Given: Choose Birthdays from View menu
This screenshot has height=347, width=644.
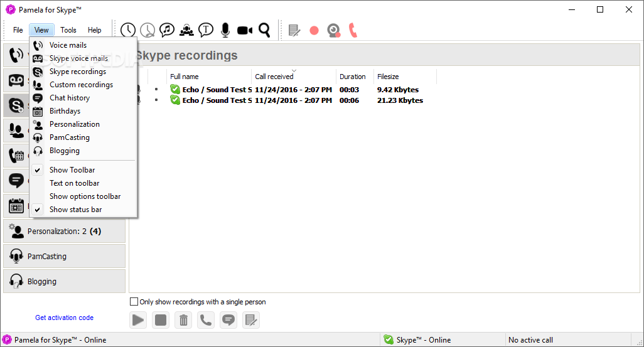Looking at the screenshot, I should point(83,111).
